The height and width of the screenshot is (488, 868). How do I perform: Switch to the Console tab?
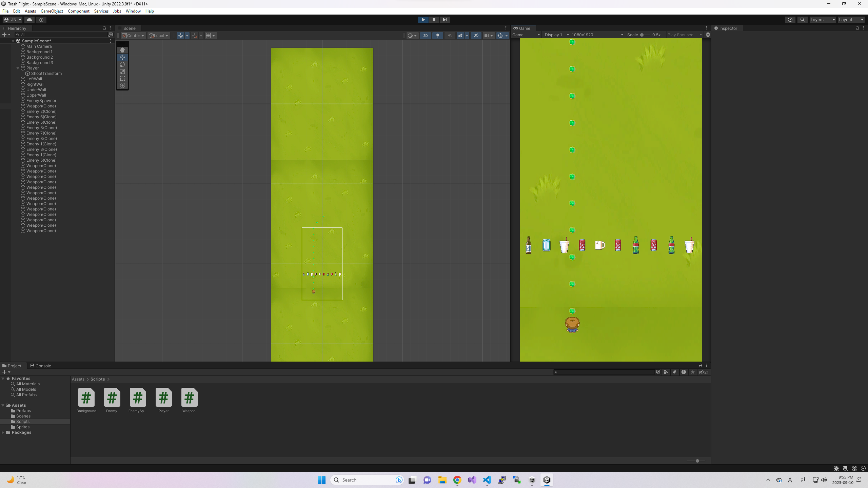pos(43,366)
